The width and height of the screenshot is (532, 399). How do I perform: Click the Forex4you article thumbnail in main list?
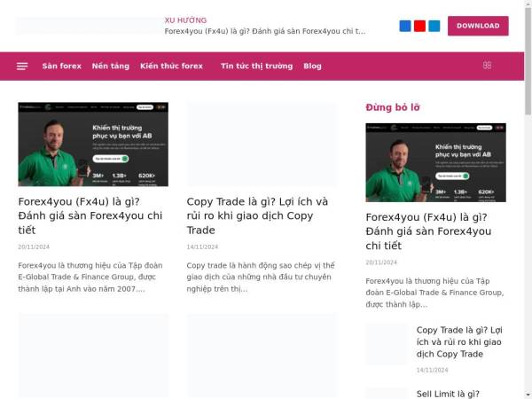[x=93, y=144]
